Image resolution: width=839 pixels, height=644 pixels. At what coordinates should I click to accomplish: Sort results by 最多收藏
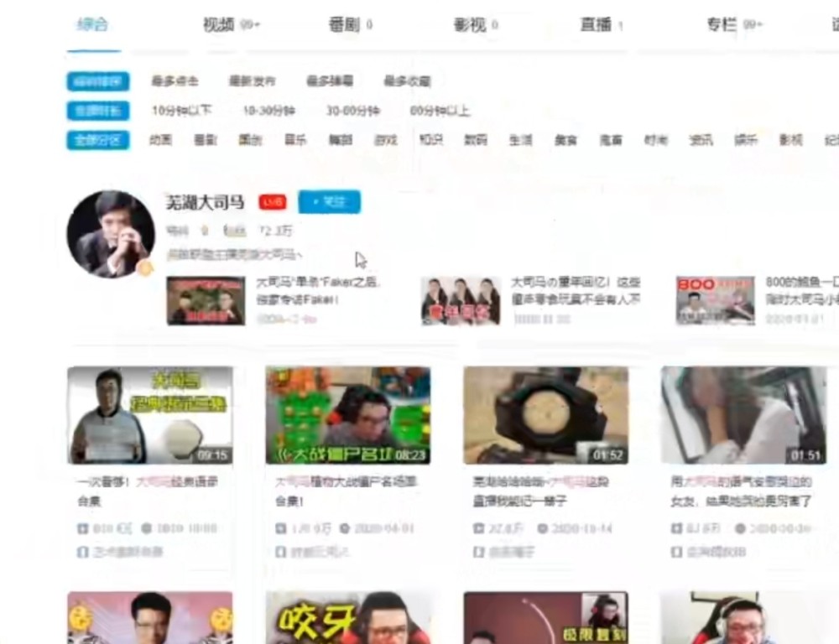tap(407, 81)
